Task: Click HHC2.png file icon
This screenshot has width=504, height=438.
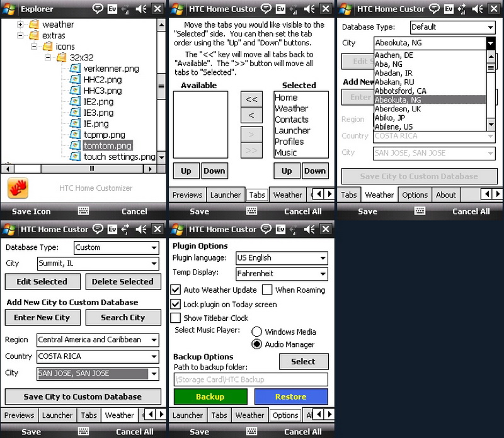Action: [x=75, y=79]
